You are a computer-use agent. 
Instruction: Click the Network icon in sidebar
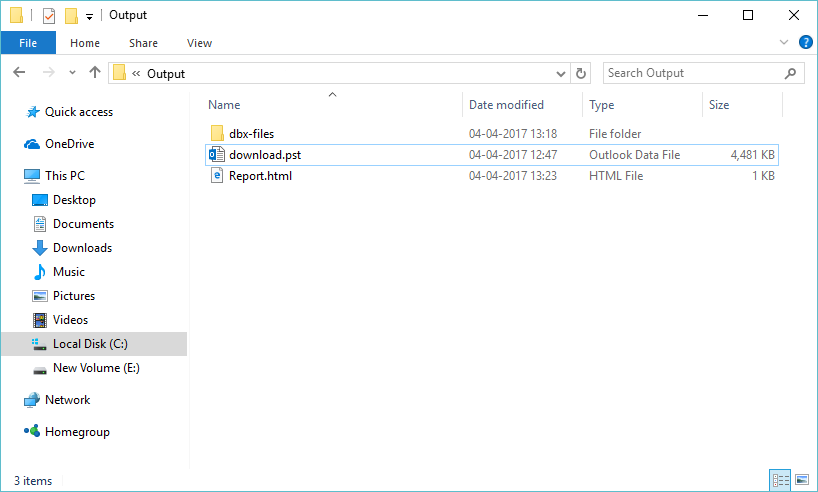click(x=32, y=400)
